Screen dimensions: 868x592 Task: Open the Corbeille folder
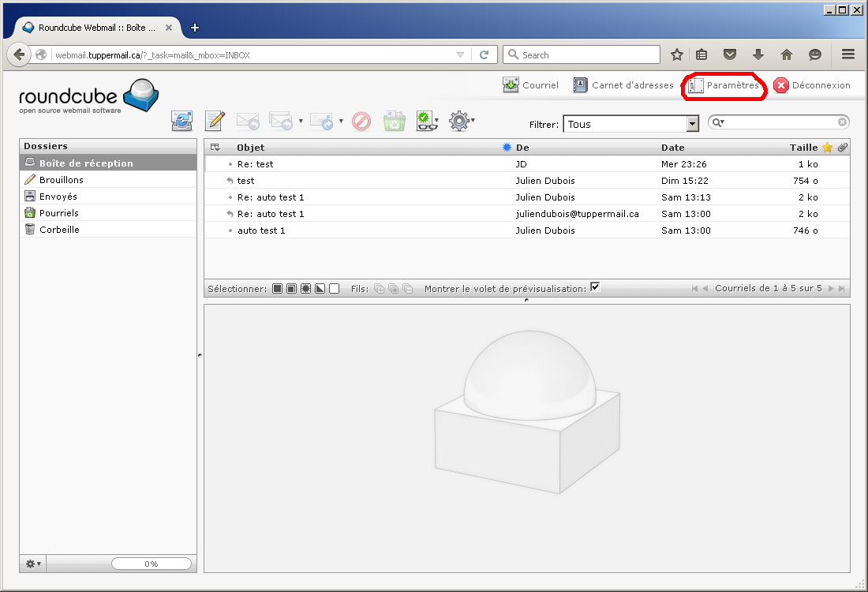59,230
